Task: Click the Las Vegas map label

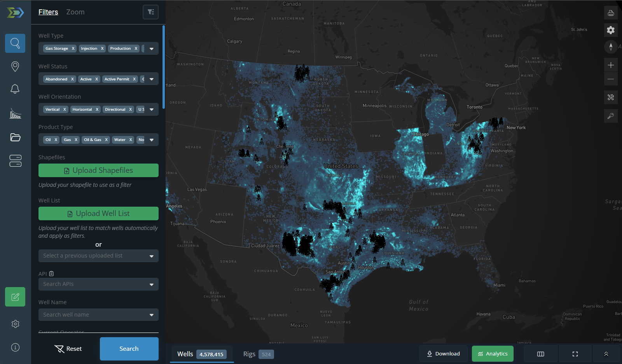Action: pos(197,190)
